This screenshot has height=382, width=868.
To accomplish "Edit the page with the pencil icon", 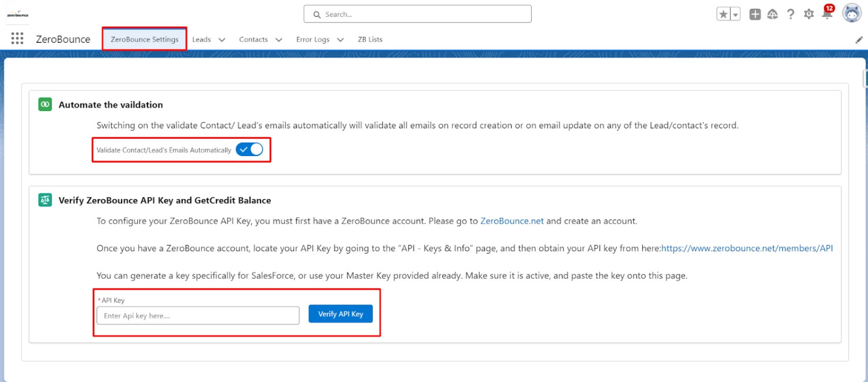I will (859, 39).
